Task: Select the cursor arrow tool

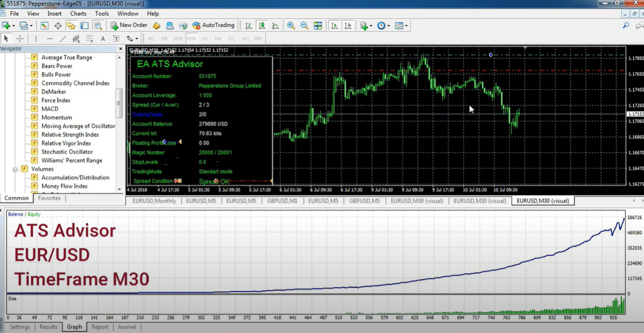Action: coord(7,38)
